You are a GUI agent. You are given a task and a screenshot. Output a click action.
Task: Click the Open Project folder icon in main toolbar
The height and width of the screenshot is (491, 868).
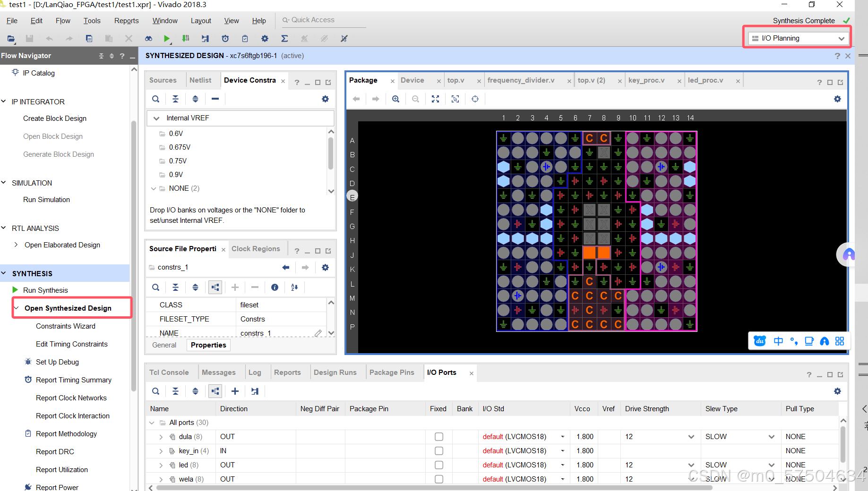coord(11,39)
